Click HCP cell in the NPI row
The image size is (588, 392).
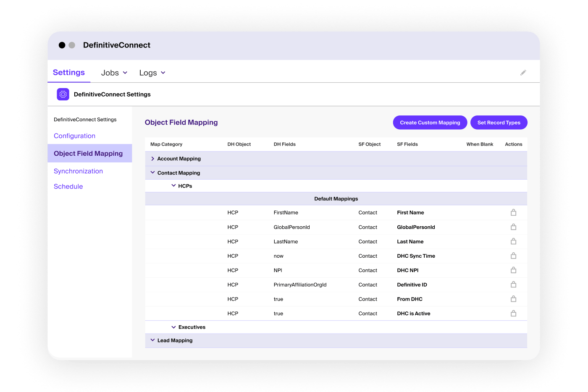233,270
